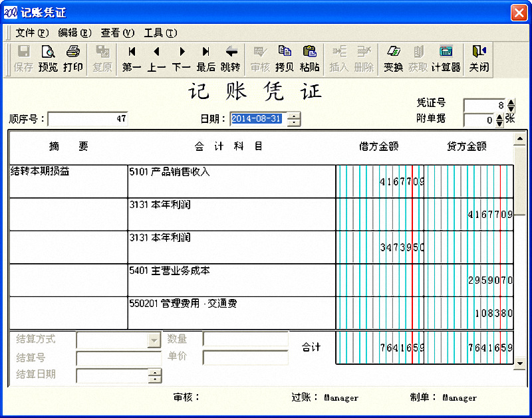Select account cell '5101 产品销售收入'
This screenshot has width=532, height=418.
tap(231, 181)
